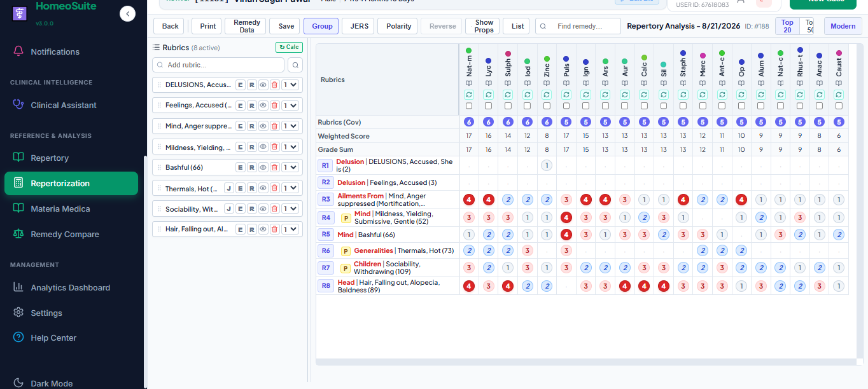Click the Print button

pos(208,26)
